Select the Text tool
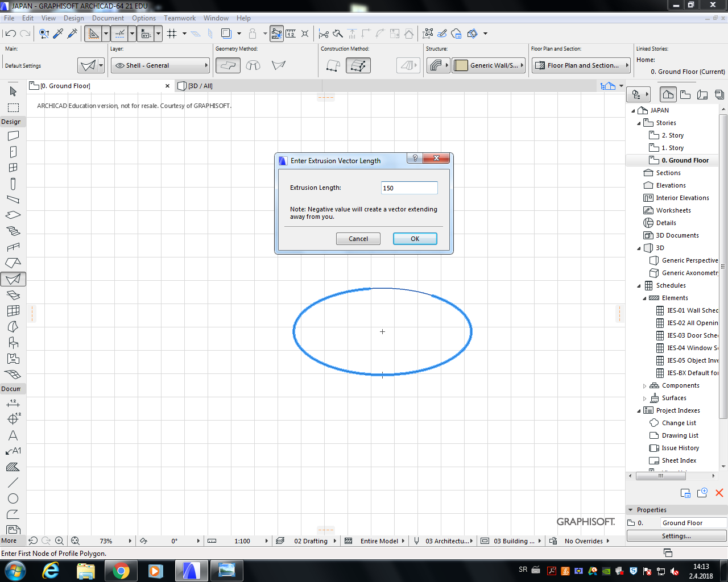The height and width of the screenshot is (582, 728). [13, 435]
